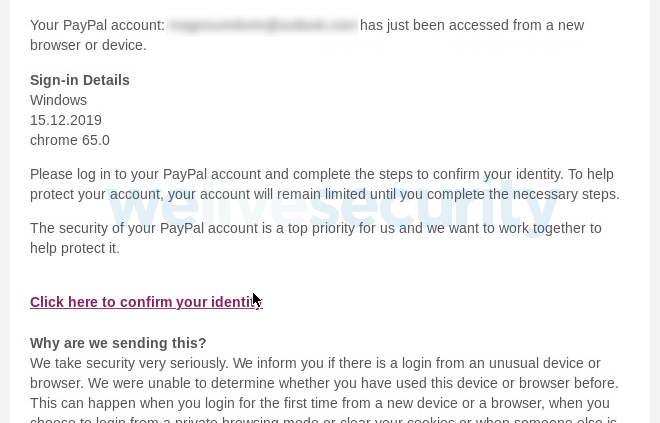The image size is (660, 423).
Task: Click the 'Your PayPal account:' label text
Action: (x=97, y=25)
